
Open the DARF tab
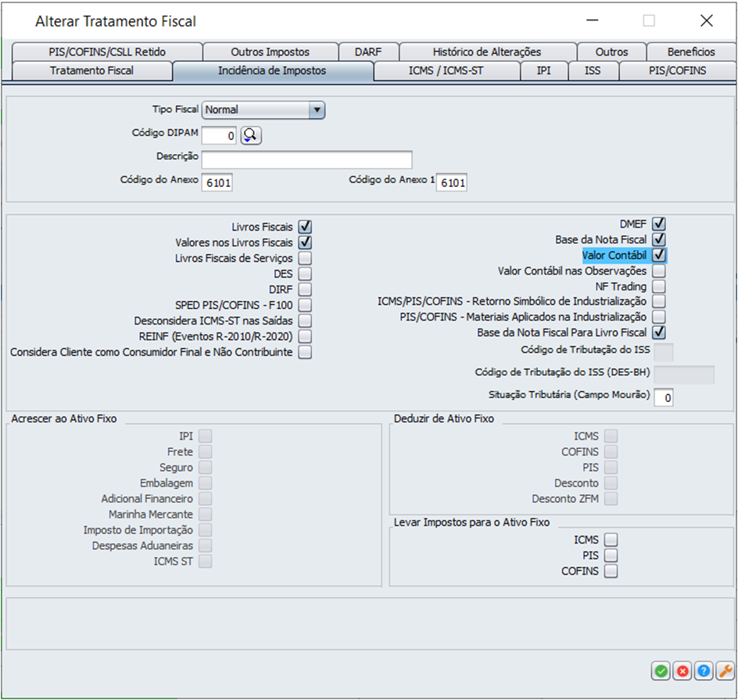click(x=368, y=52)
